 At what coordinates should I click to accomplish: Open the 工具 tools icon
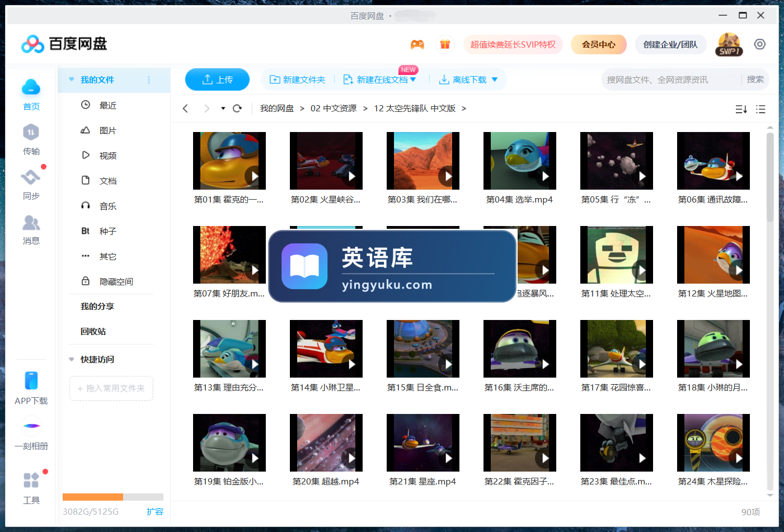tap(31, 480)
